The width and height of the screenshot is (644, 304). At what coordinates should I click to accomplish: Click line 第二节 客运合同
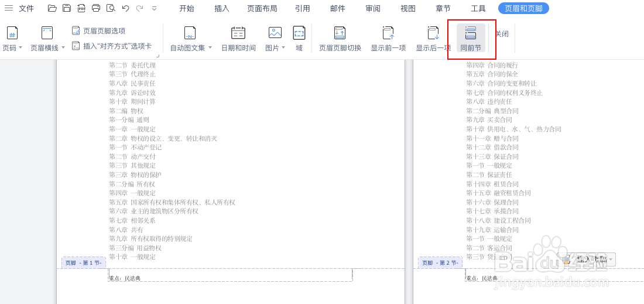(489, 248)
